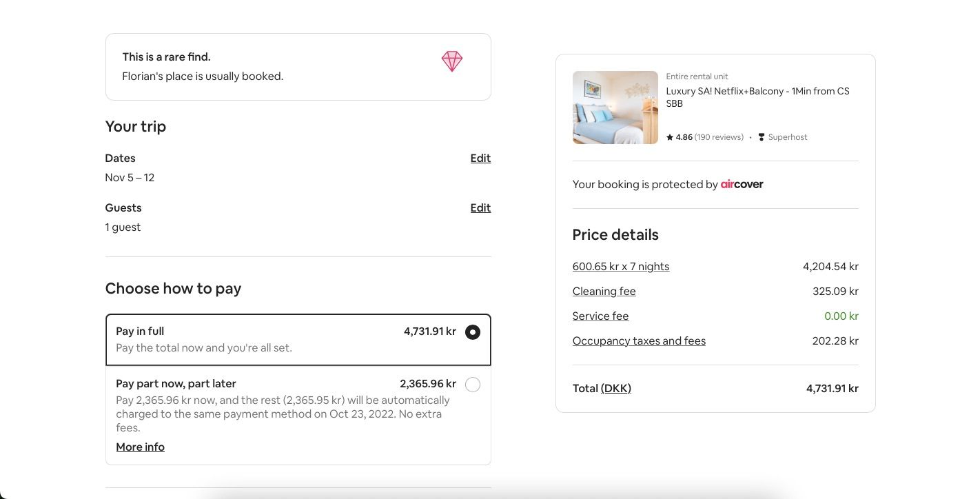Open the Service fee explanation
The height and width of the screenshot is (499, 980).
pos(600,316)
